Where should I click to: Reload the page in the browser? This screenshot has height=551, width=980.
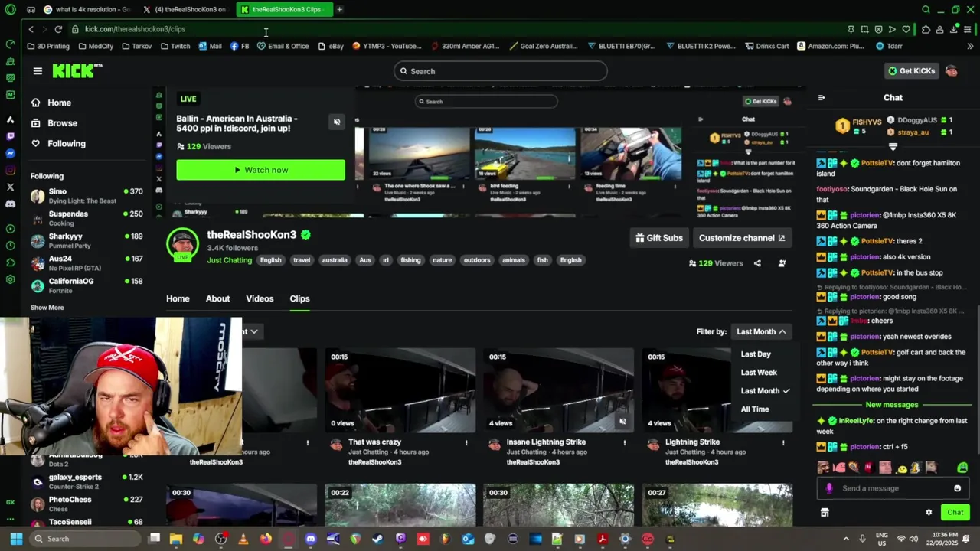point(58,29)
